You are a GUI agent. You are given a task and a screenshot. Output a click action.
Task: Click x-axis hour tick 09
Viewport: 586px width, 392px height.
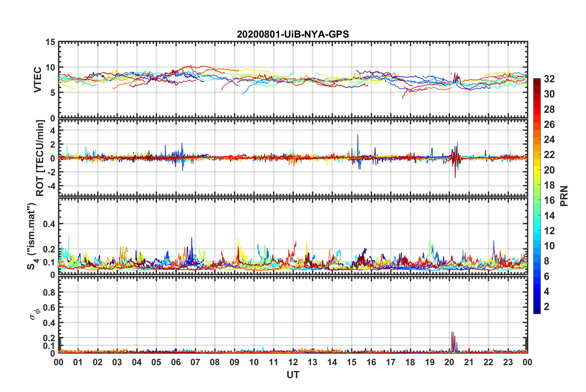click(x=234, y=362)
